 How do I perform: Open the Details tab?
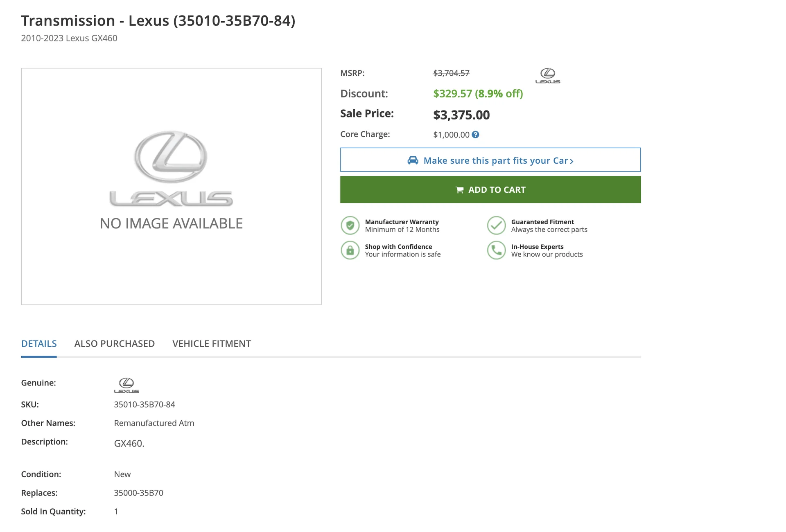coord(39,344)
